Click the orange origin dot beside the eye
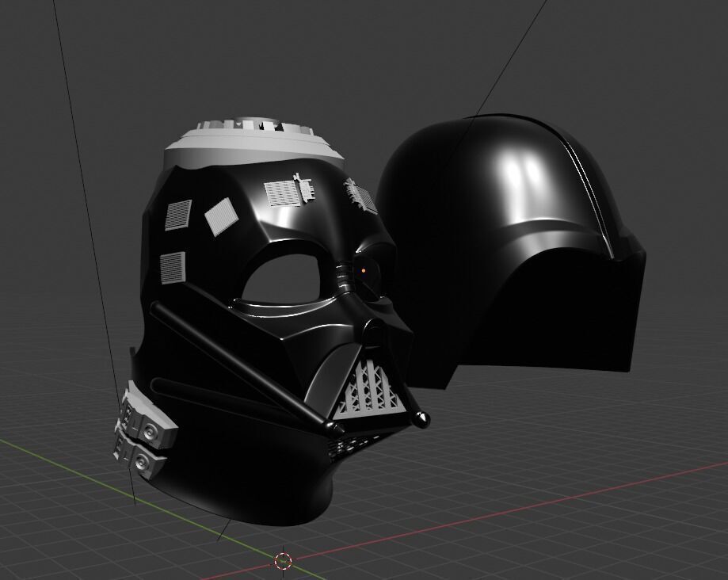The image size is (728, 580). 364,270
